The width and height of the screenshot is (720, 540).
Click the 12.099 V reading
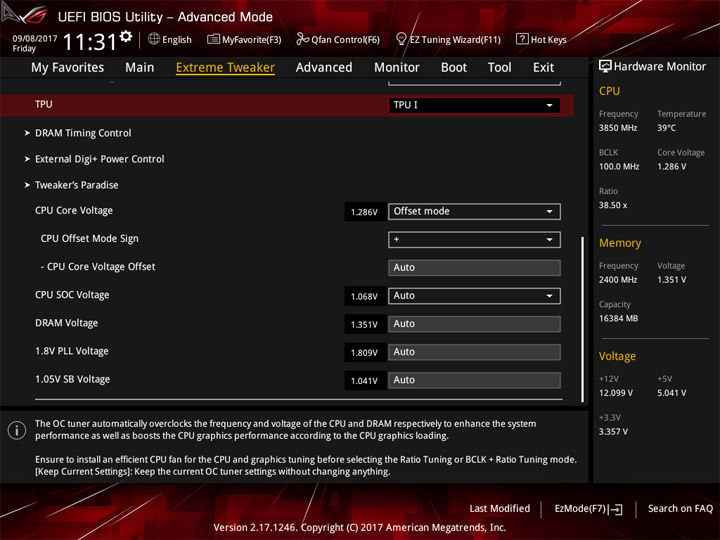click(616, 393)
